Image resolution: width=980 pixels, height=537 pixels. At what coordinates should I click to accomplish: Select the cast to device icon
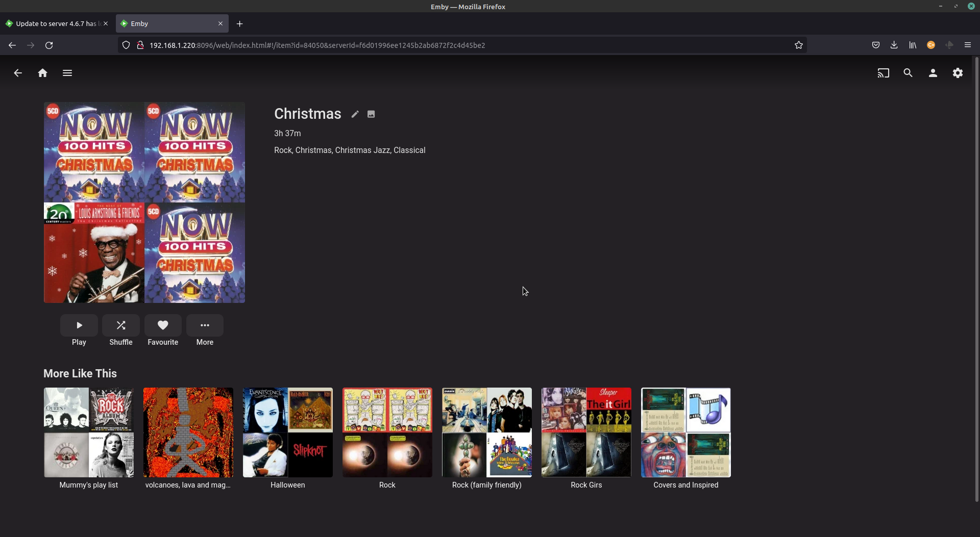point(883,73)
